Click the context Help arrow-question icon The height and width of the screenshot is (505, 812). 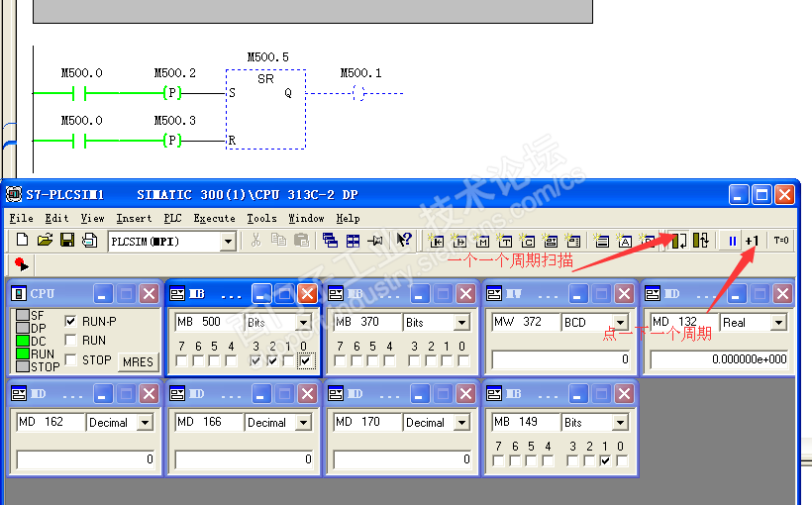click(x=404, y=240)
